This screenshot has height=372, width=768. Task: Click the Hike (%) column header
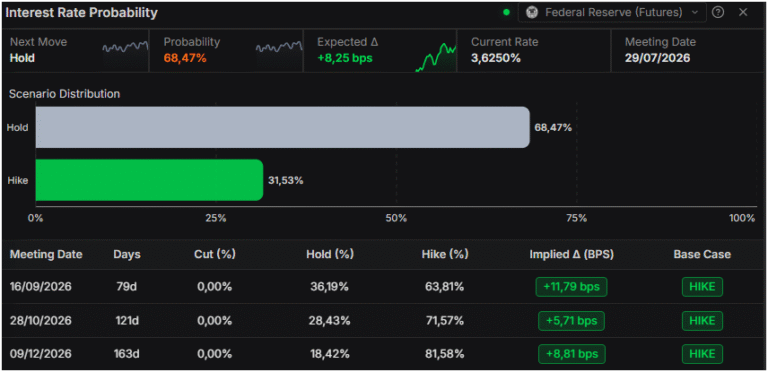[x=445, y=255]
